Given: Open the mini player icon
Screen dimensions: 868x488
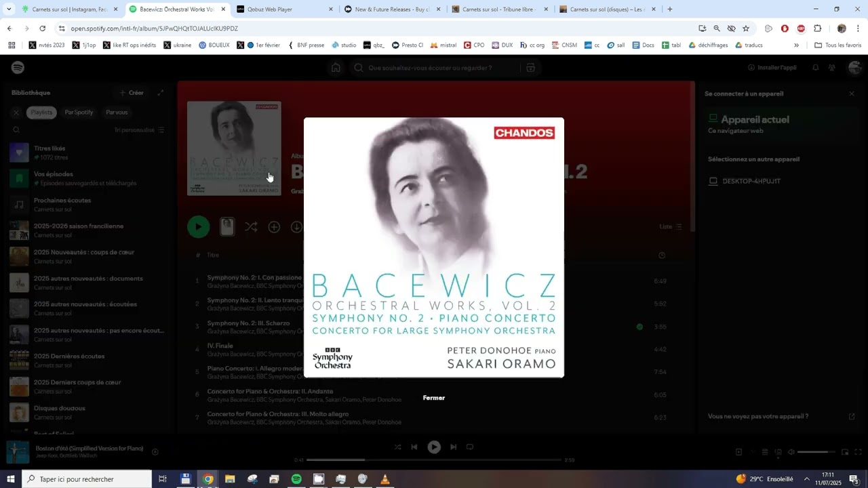Looking at the screenshot, I should click(845, 452).
